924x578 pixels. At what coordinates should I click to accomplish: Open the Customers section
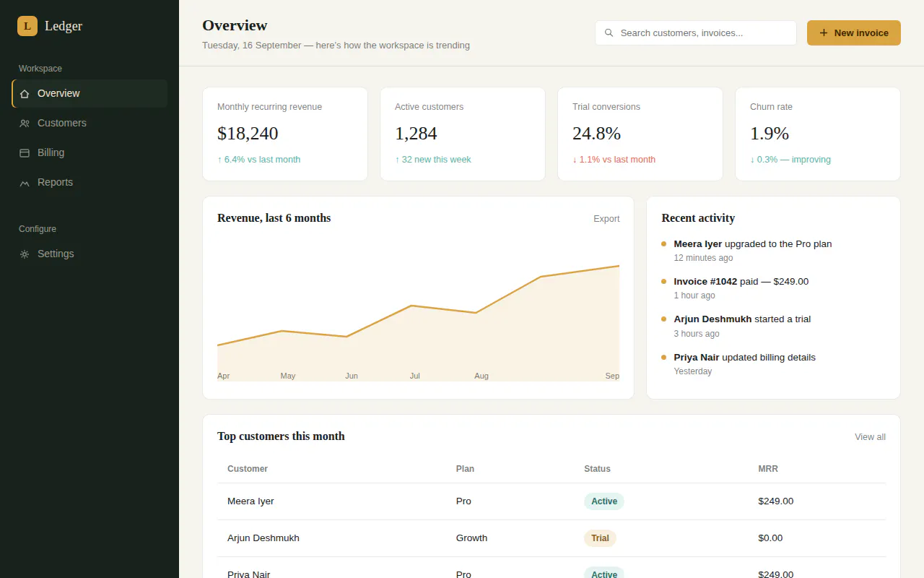coord(90,124)
